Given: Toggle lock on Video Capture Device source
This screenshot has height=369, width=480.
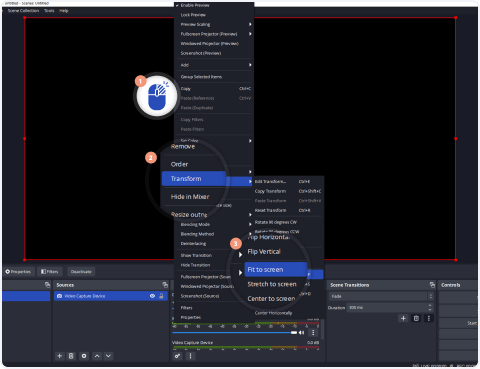Looking at the screenshot, I should pos(161,296).
